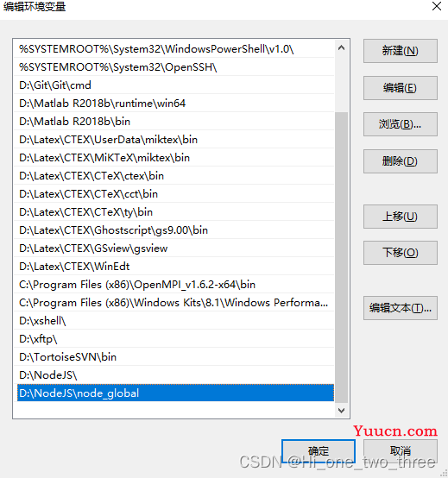Select the highlighted D:\NodeJS\node_global entry

(175, 393)
